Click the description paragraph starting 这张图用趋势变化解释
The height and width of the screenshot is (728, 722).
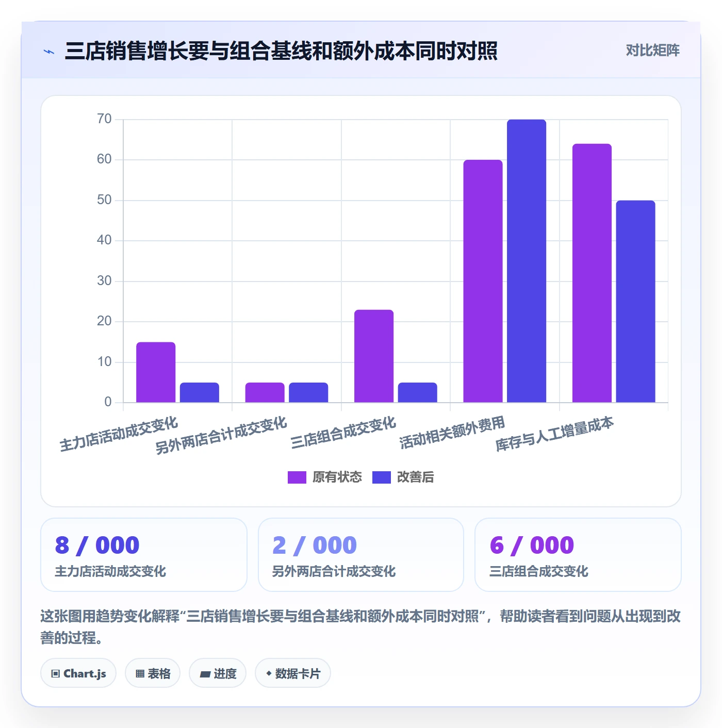coord(360,627)
